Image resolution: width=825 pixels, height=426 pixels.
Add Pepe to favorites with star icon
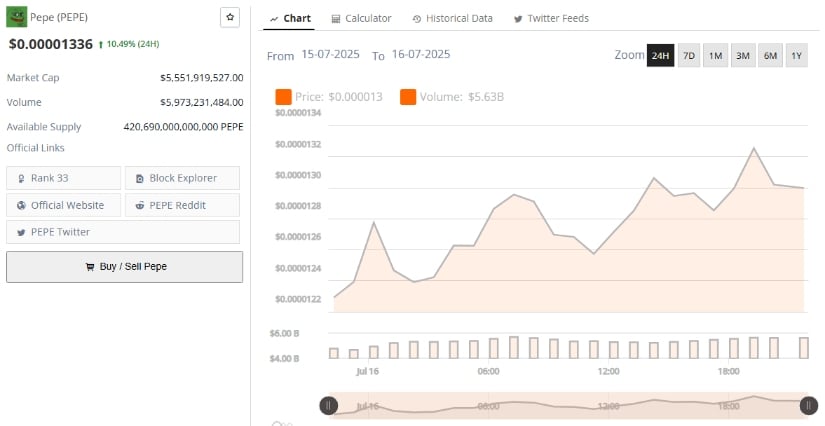(x=230, y=17)
